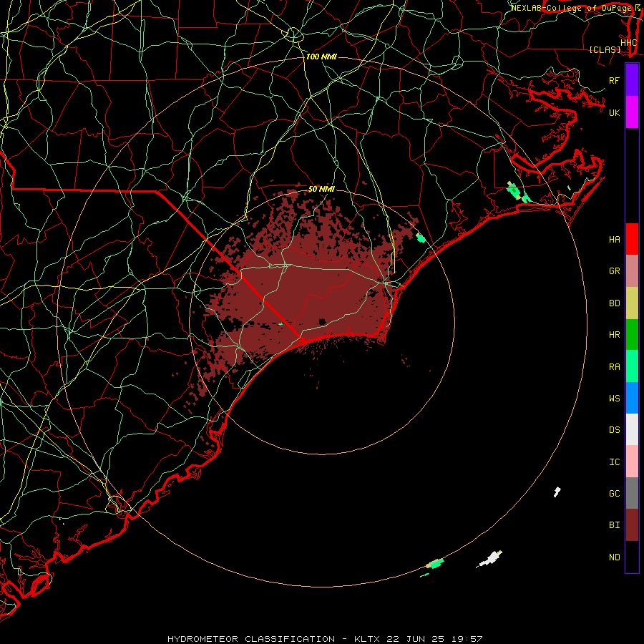Click the [CLAS] units label
Image resolution: width=644 pixels, height=644 pixels.
[x=605, y=50]
